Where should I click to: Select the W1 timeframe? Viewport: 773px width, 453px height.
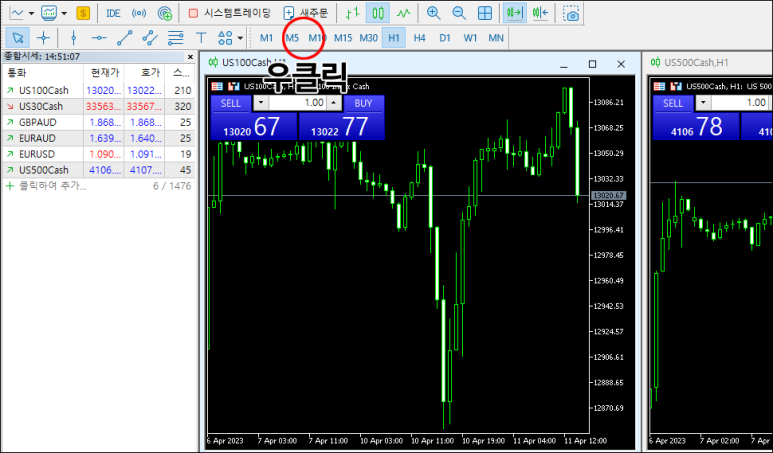(x=471, y=37)
